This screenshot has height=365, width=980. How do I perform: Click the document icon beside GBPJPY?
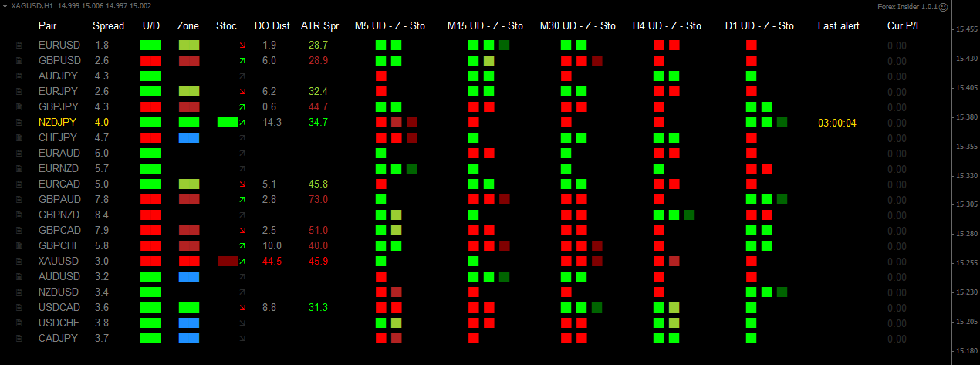coord(19,107)
